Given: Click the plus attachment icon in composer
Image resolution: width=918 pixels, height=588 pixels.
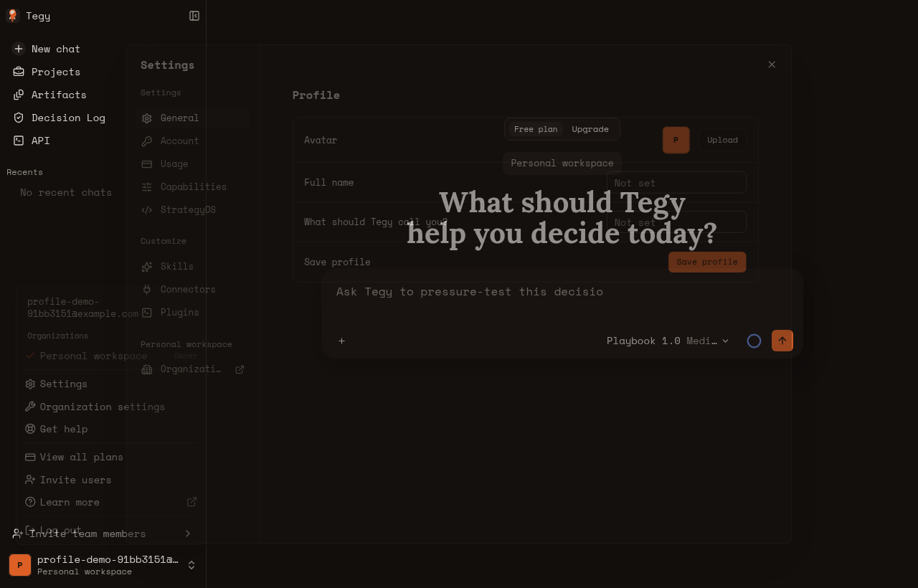Looking at the screenshot, I should coord(342,341).
